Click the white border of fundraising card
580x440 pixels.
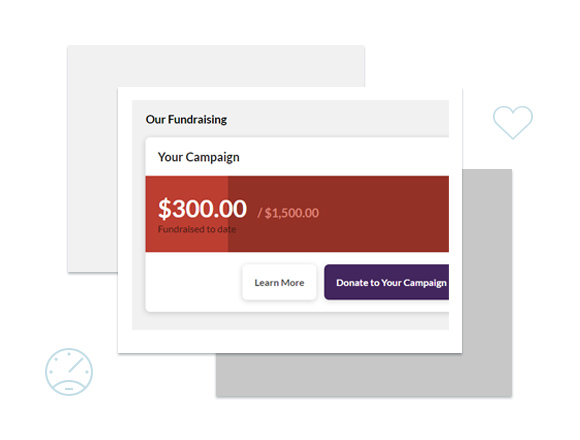290,341
